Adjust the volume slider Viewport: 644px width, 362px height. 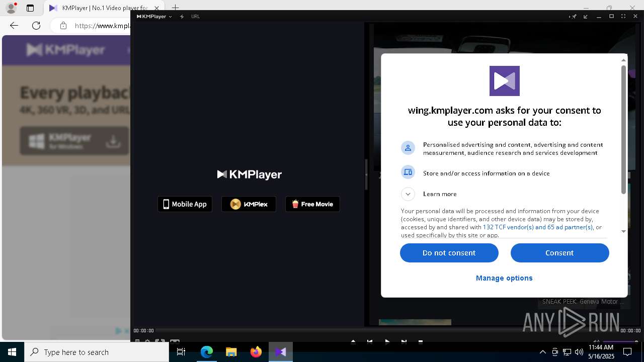[621, 342]
